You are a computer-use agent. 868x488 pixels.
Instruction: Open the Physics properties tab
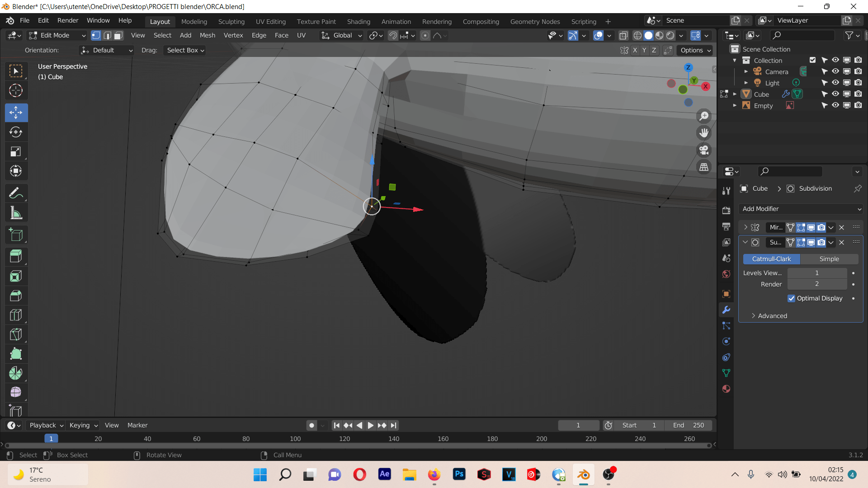(726, 342)
